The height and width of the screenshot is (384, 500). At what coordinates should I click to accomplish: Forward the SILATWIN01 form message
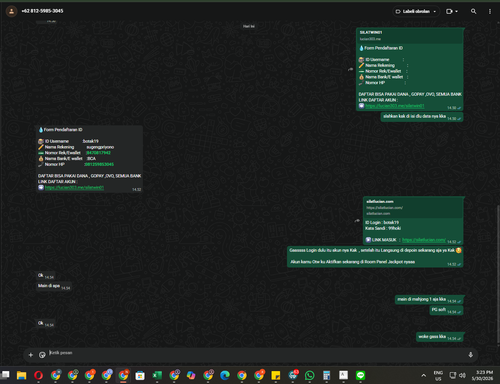[350, 69]
